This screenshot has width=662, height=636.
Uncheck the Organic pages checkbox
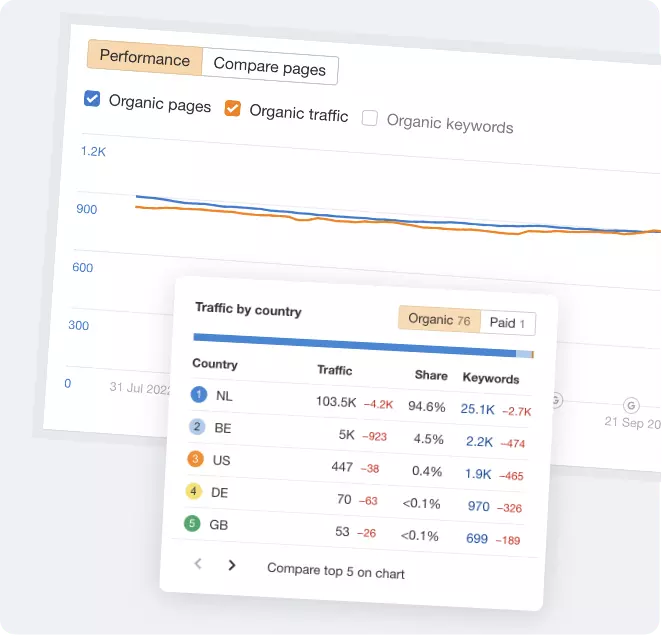point(92,99)
